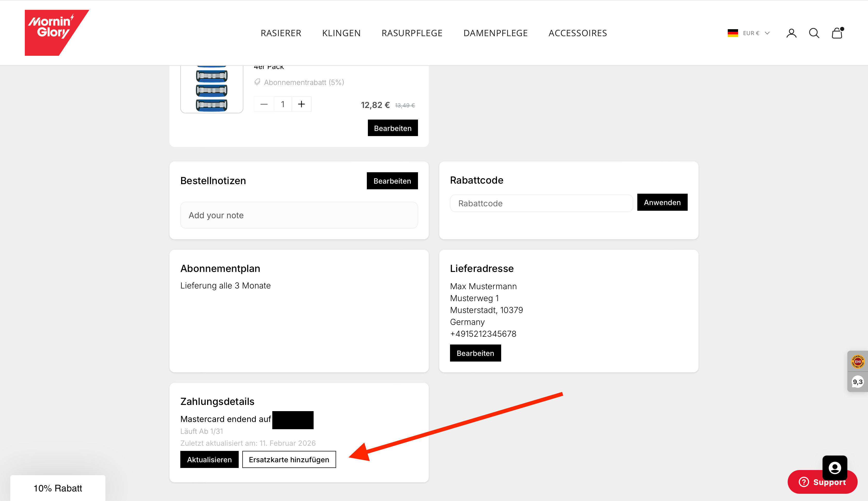
Task: Click Ersatzkarte hinzufügen button
Action: tap(289, 459)
